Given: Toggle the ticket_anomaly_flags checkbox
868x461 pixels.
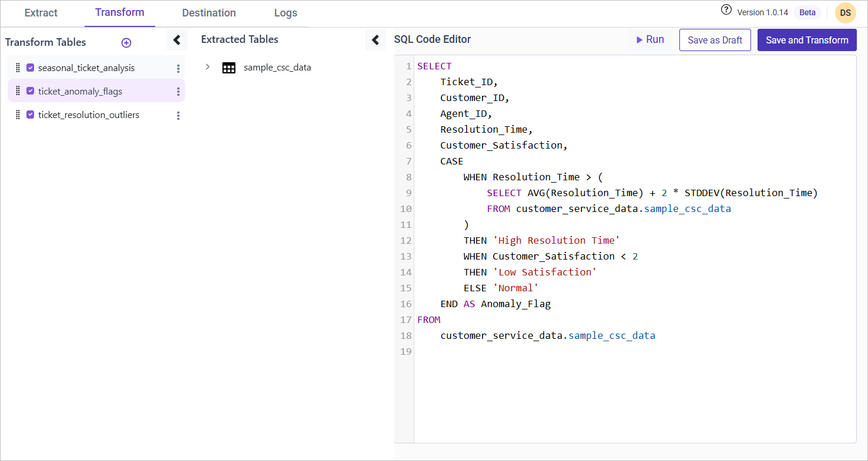Looking at the screenshot, I should click(x=31, y=91).
